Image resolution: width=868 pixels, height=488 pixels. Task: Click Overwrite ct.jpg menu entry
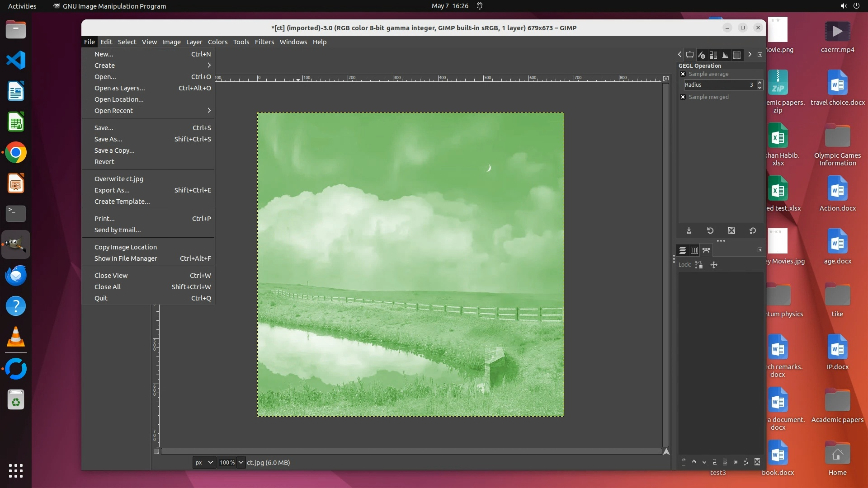pos(118,179)
